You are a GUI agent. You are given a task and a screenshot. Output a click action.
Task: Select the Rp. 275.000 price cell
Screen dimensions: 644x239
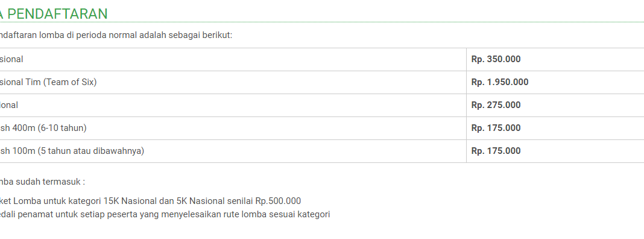(555, 105)
